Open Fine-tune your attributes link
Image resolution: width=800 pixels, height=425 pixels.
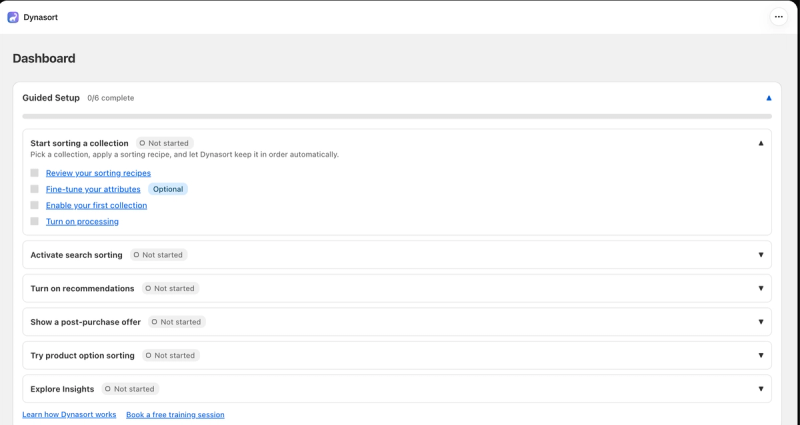click(93, 189)
